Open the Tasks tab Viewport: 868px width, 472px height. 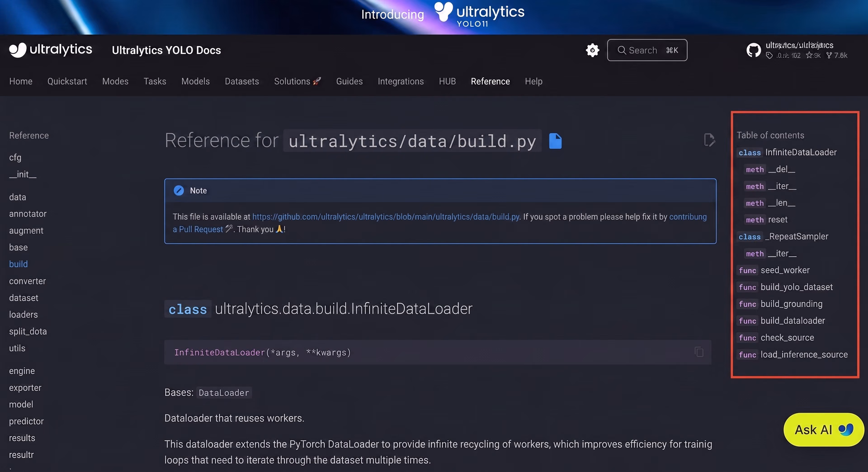coord(155,81)
